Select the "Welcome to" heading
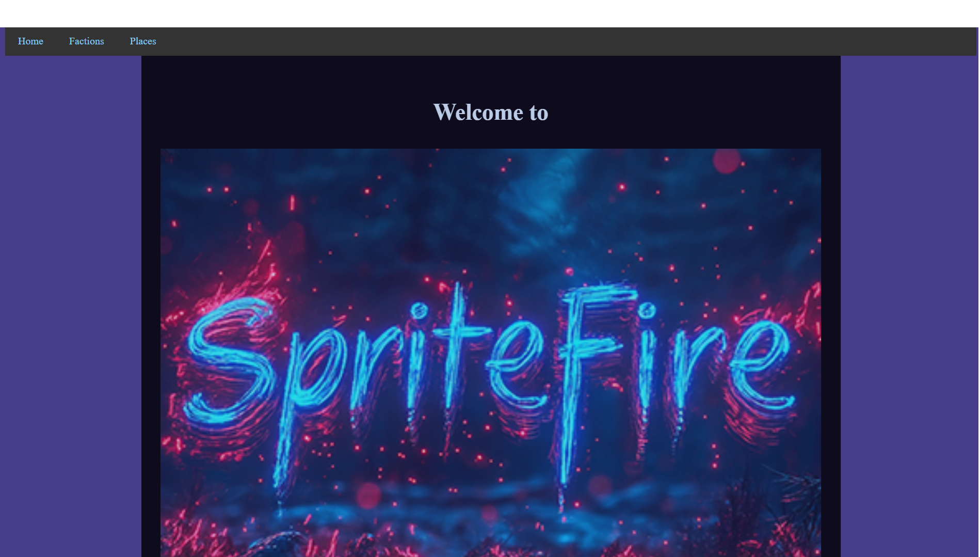Image resolution: width=980 pixels, height=557 pixels. click(490, 112)
